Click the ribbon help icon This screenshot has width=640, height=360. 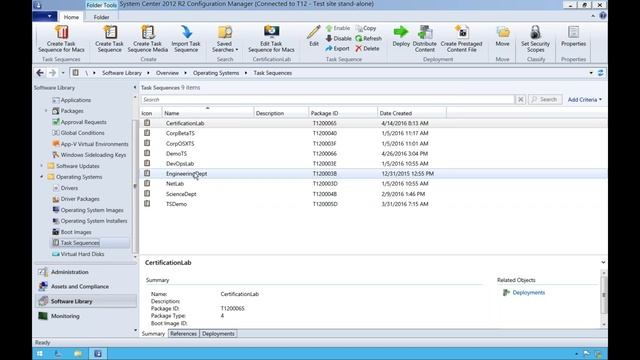pos(602,16)
